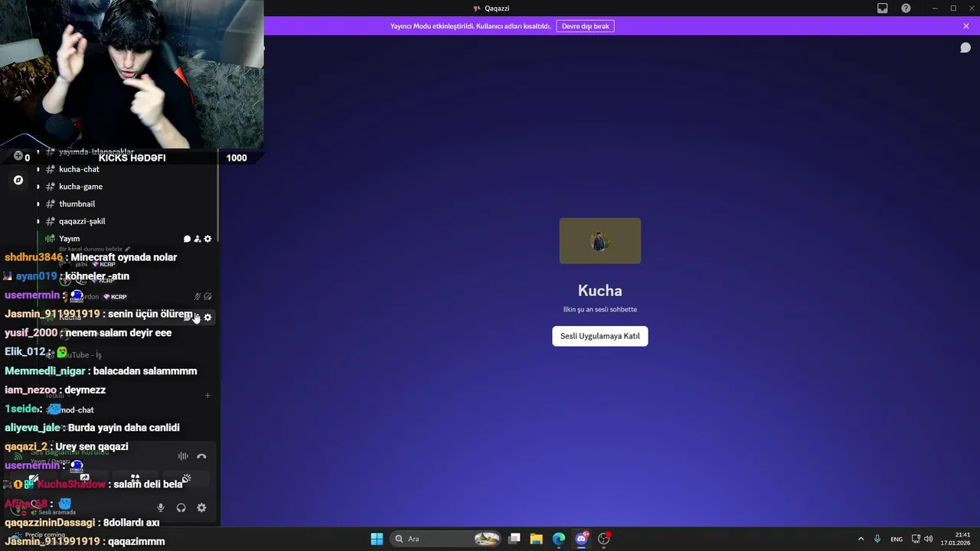Viewport: 980px width, 551px height.
Task: Launch Microsoft Edge from taskbar
Action: [559, 539]
